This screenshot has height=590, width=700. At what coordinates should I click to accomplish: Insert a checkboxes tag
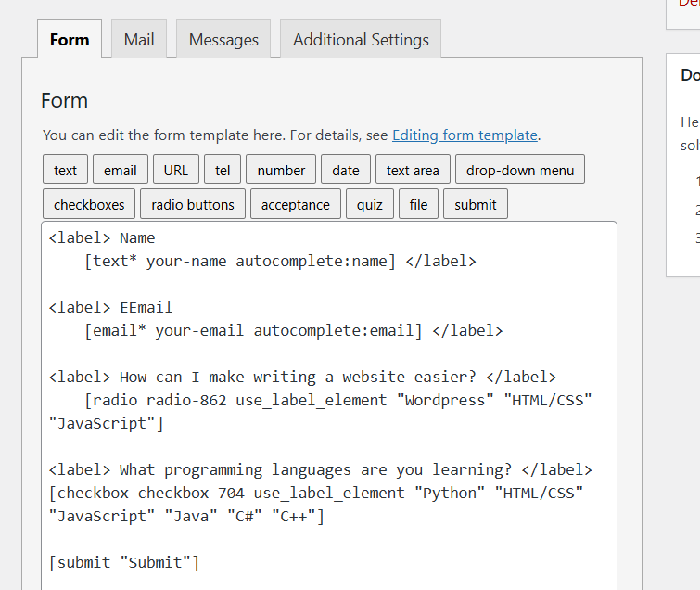(90, 204)
